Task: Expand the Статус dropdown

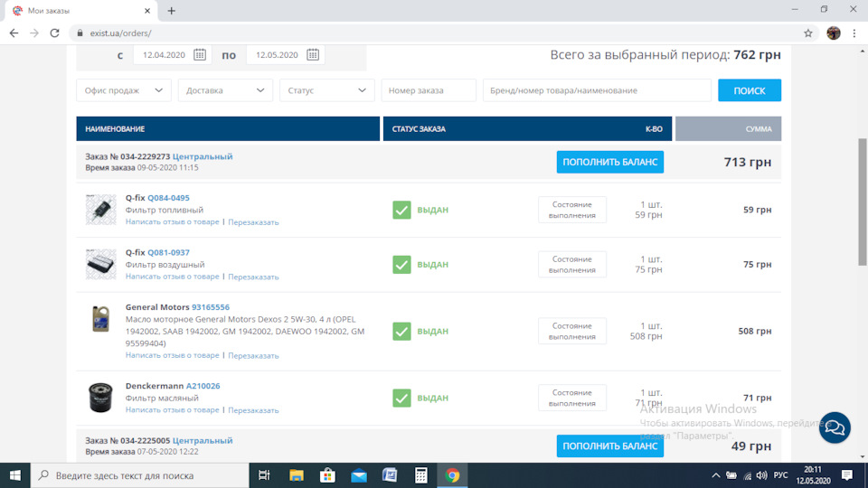Action: (326, 90)
